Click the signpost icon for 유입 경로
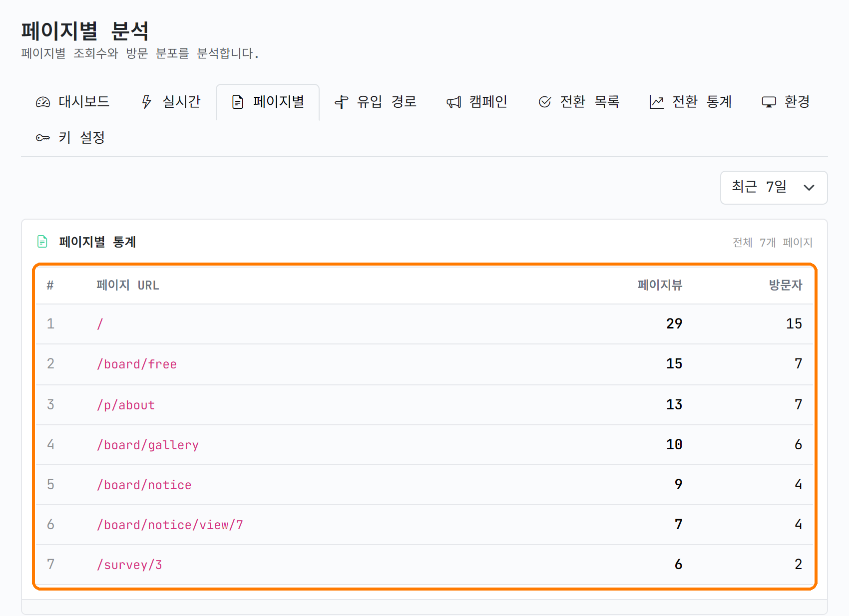The height and width of the screenshot is (616, 849). 342,102
